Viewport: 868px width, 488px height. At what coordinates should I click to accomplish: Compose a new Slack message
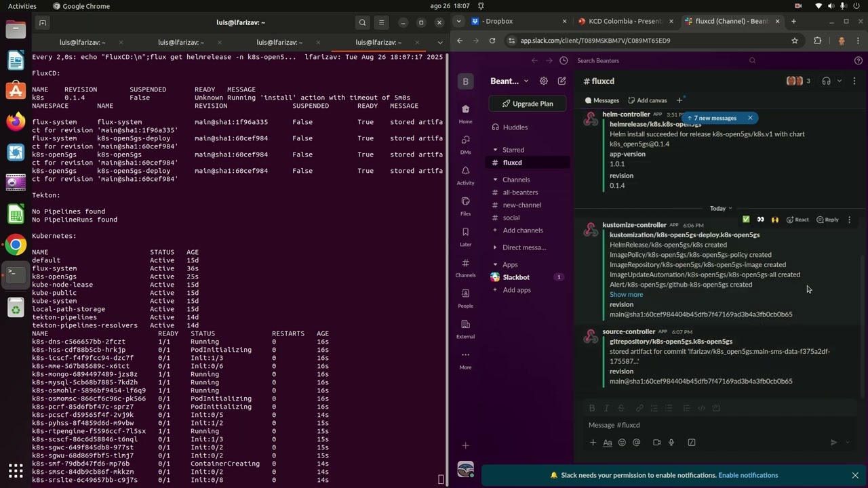[561, 81]
